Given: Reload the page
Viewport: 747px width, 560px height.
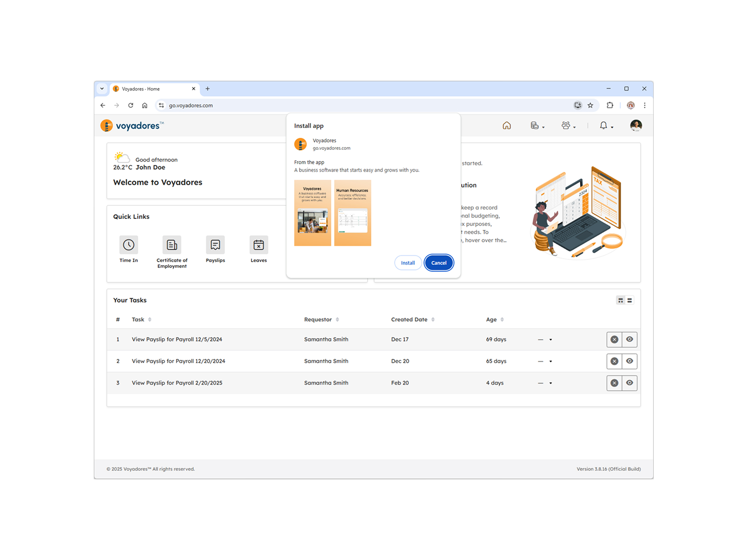Looking at the screenshot, I should point(131,105).
